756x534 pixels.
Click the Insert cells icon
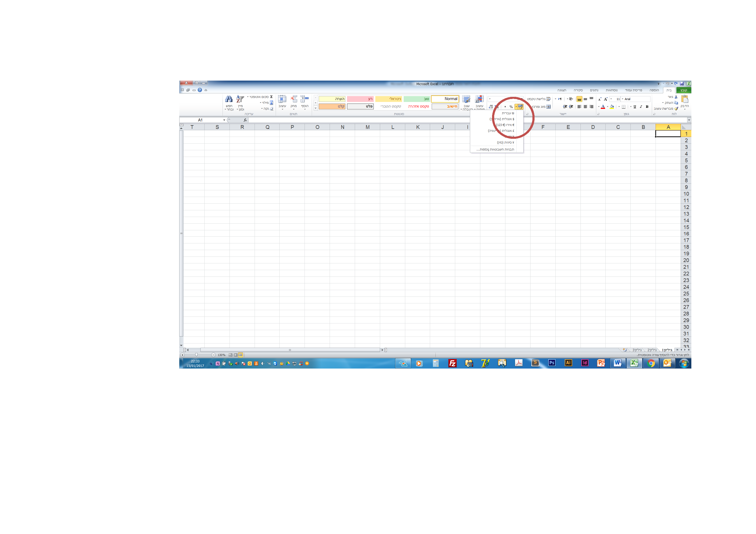(x=305, y=99)
